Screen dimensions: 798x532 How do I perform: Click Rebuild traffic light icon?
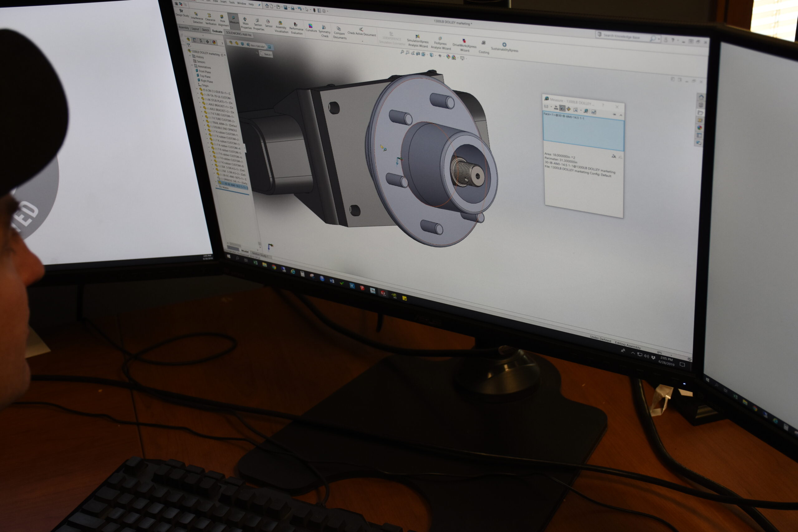[314, 10]
